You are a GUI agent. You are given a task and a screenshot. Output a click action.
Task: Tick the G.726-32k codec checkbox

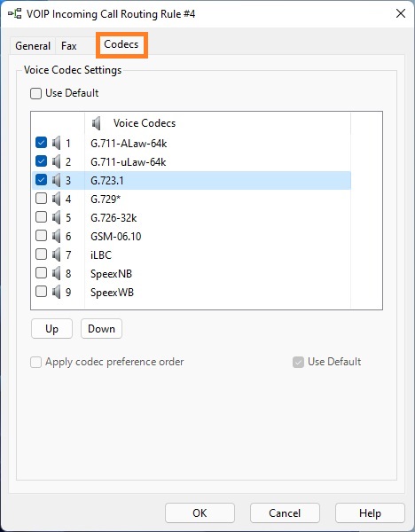(41, 217)
